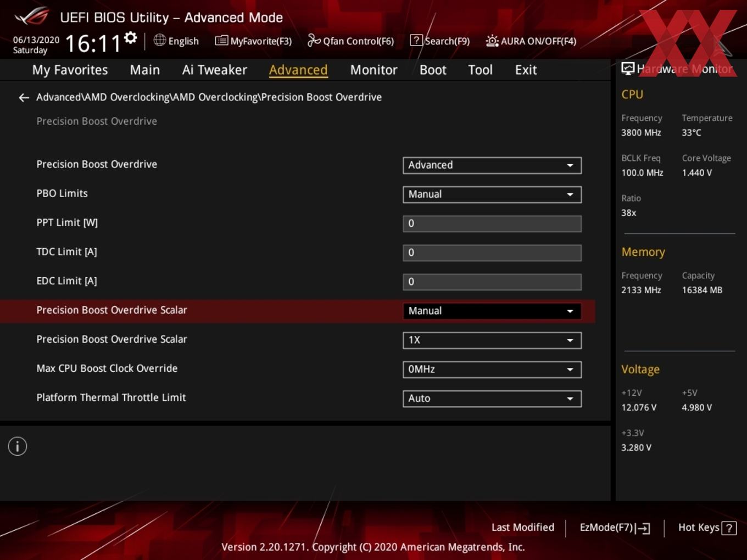Click the Hot Keys question mark icon
This screenshot has width=747, height=560.
coord(729,528)
